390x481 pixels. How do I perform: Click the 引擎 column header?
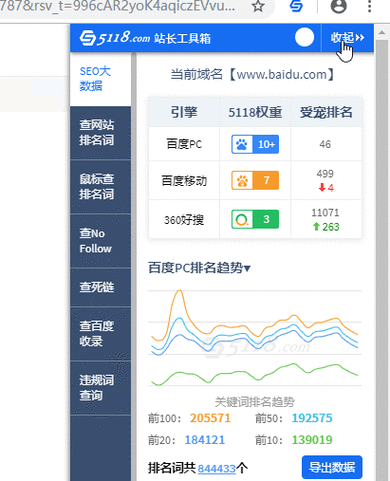coord(184,112)
